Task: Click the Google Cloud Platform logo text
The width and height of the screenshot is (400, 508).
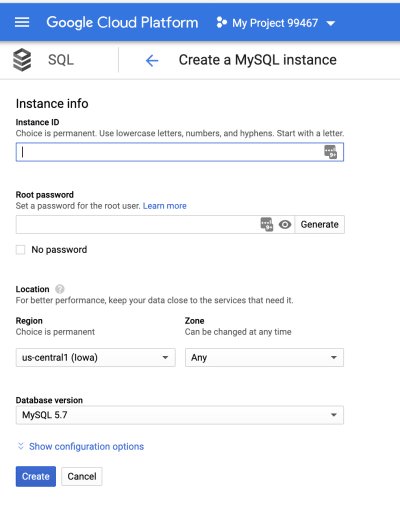Action: [122, 23]
